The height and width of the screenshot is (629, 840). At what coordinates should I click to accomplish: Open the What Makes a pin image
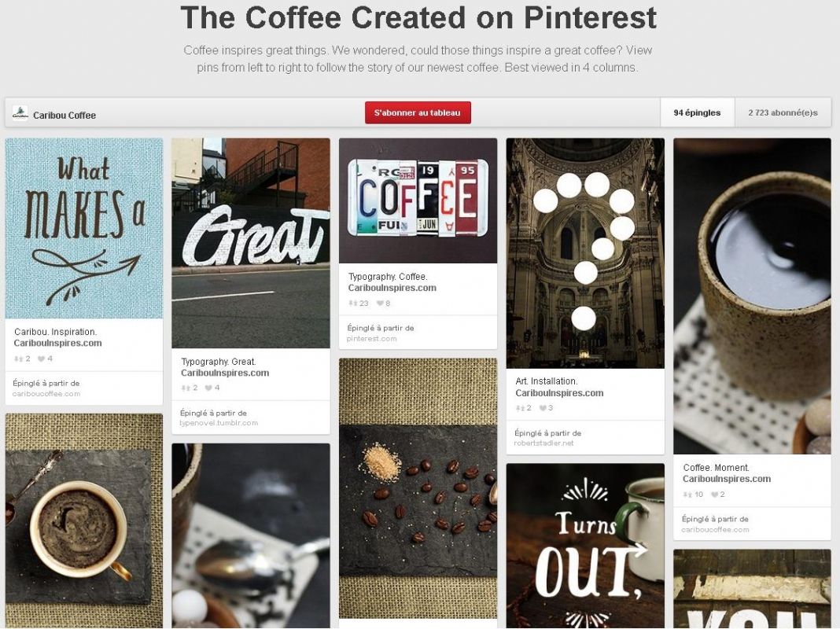click(84, 229)
